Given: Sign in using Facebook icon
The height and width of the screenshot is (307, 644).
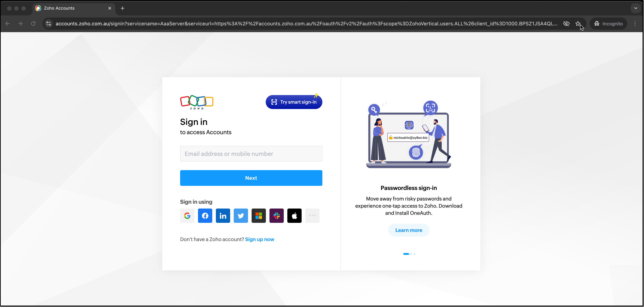Looking at the screenshot, I should pos(205,216).
